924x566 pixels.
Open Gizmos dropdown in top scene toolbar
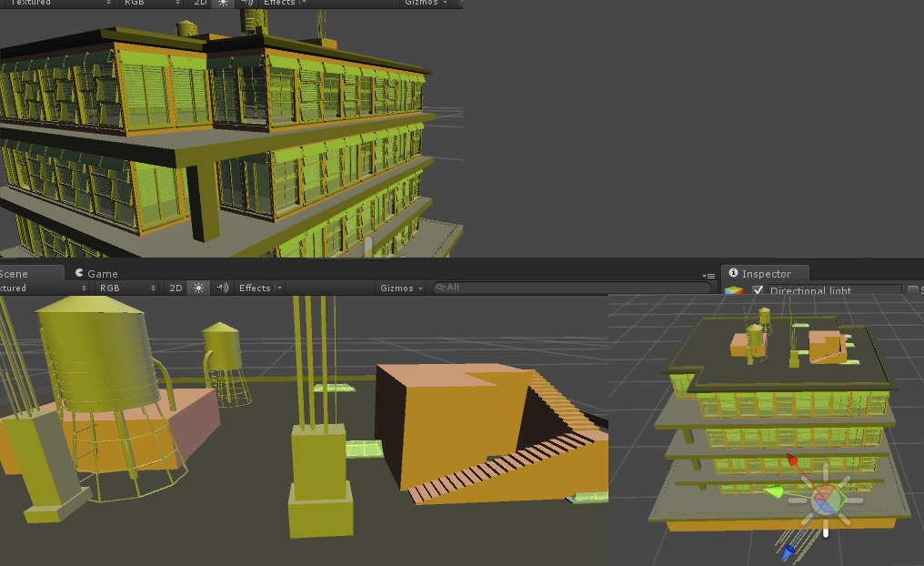click(426, 3)
